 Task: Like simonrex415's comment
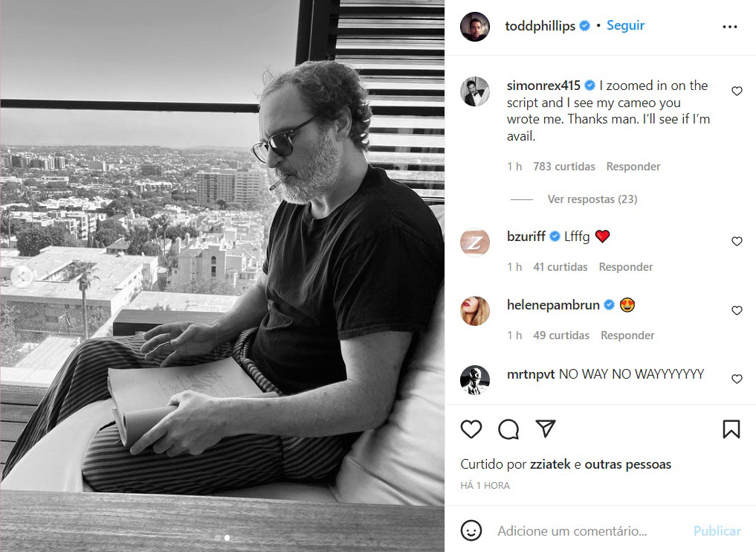click(737, 91)
